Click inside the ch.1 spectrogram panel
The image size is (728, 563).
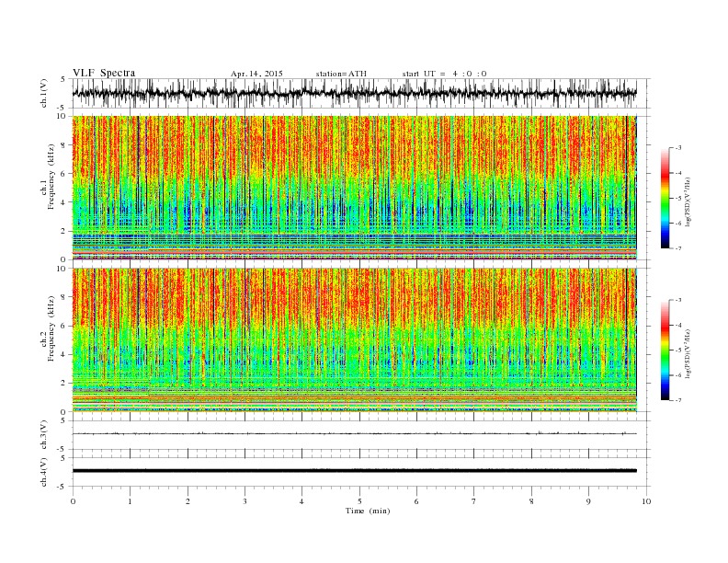pos(354,188)
